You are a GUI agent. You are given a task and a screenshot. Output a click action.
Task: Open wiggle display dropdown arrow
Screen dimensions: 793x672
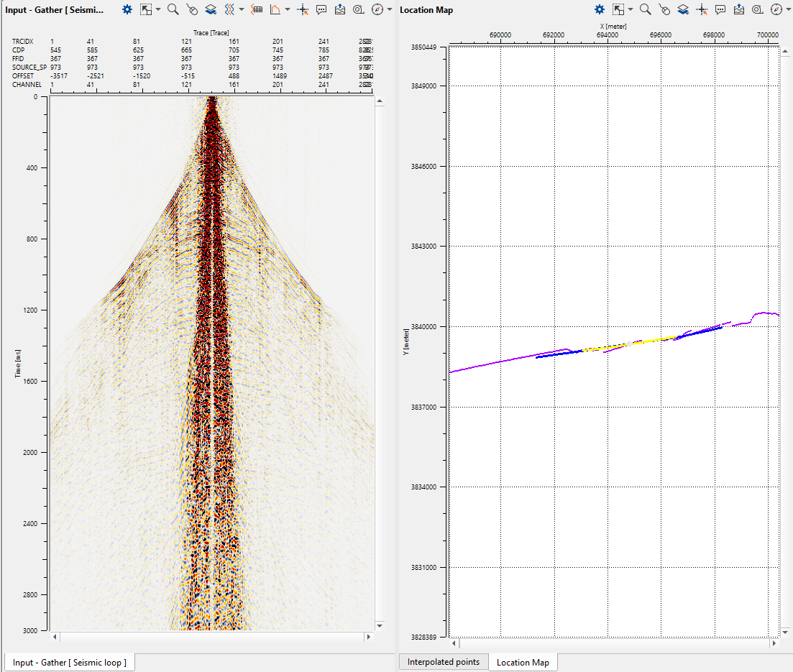click(241, 9)
